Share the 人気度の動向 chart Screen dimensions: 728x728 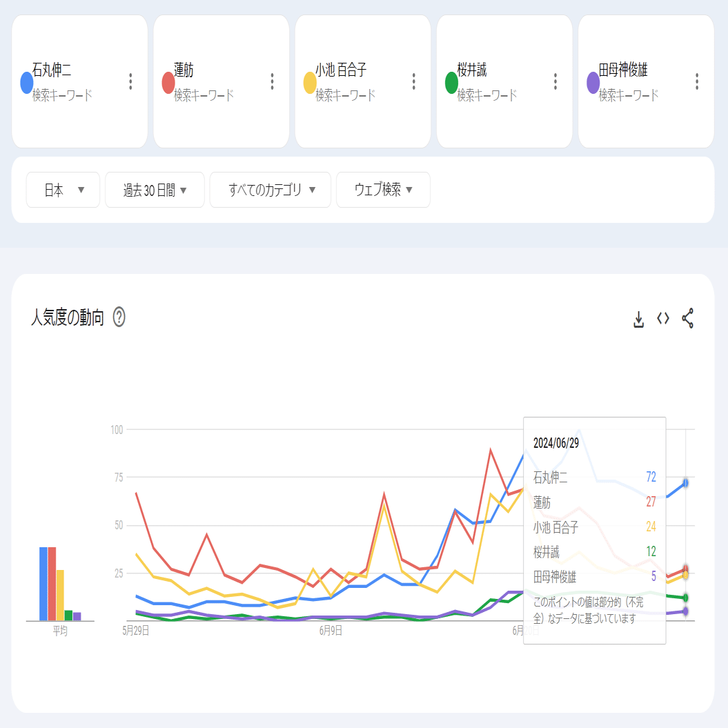click(x=686, y=319)
